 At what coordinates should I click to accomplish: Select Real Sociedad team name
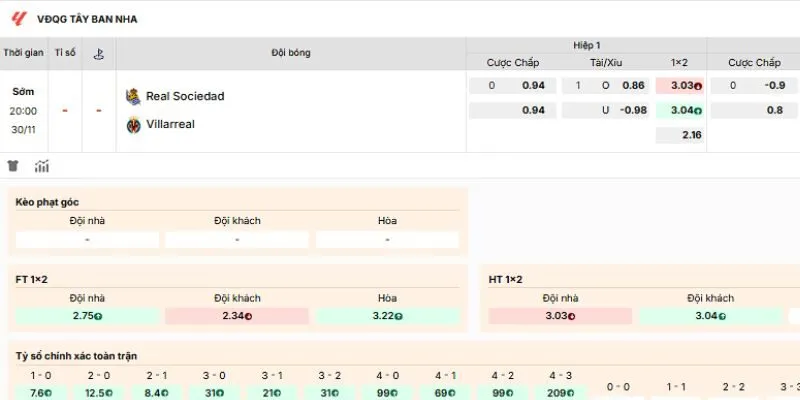pyautogui.click(x=185, y=96)
